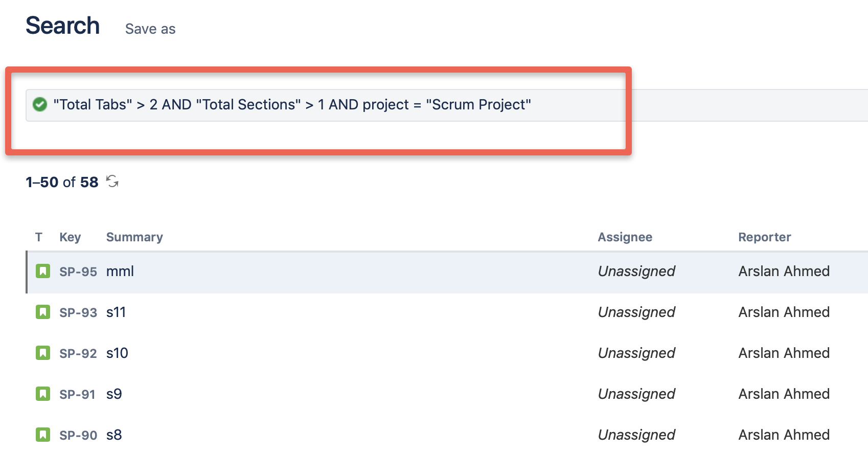
Task: Sort by the Reporter column header
Action: pos(764,237)
